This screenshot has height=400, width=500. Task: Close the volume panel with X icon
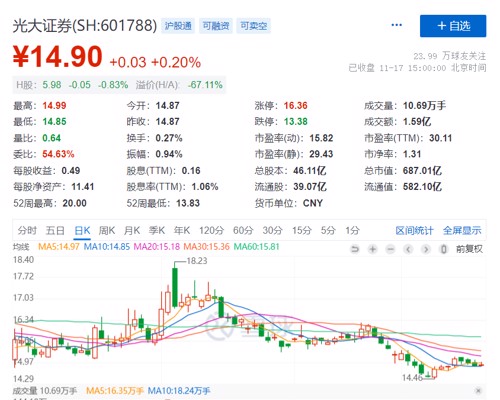pos(478,390)
